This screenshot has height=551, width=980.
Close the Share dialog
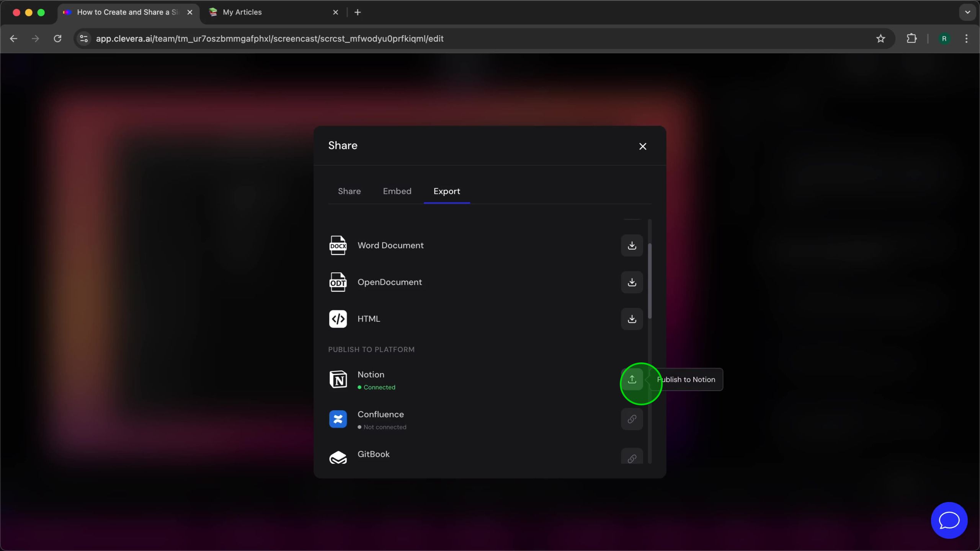(x=642, y=146)
